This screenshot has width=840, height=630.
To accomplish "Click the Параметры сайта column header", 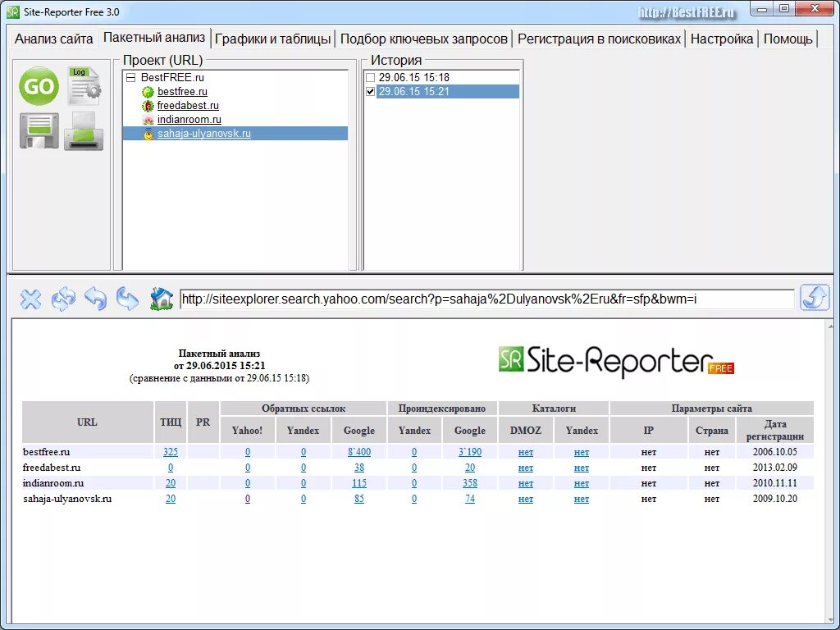I will tap(711, 409).
